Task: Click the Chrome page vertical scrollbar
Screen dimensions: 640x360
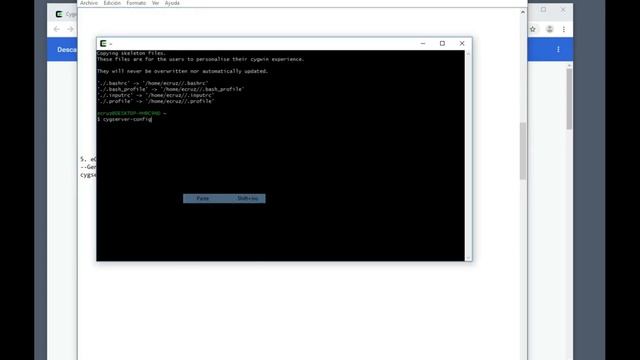Action: (x=569, y=99)
